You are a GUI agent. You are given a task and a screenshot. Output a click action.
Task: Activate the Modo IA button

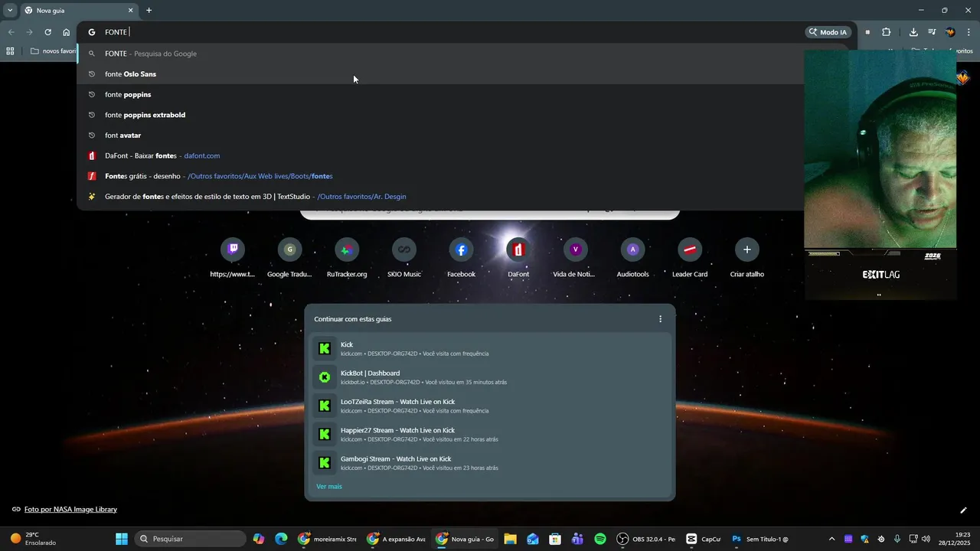pyautogui.click(x=828, y=32)
